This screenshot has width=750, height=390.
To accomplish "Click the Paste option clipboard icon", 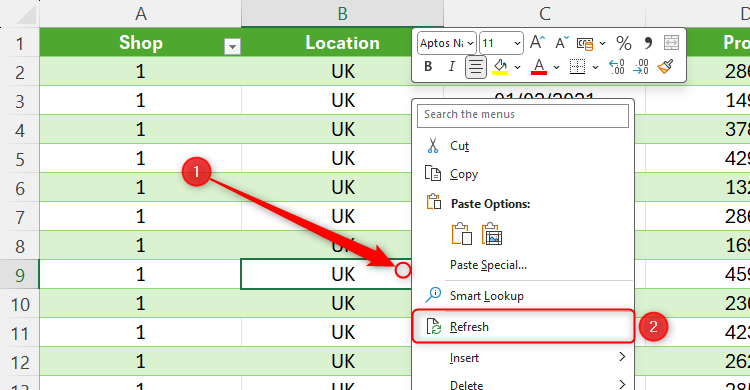I will 462,234.
